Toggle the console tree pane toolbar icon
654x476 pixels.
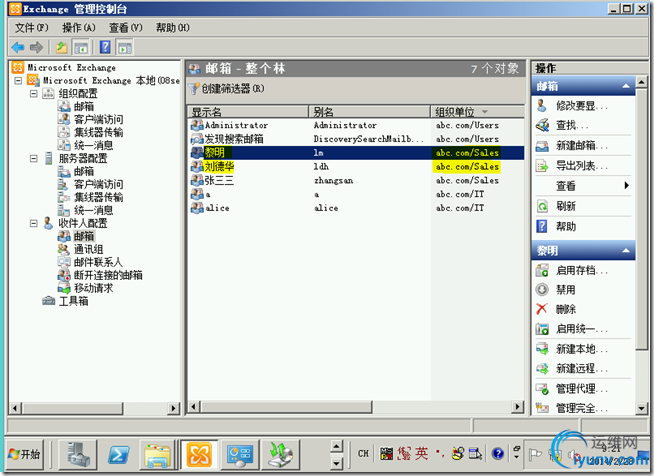pos(81,48)
